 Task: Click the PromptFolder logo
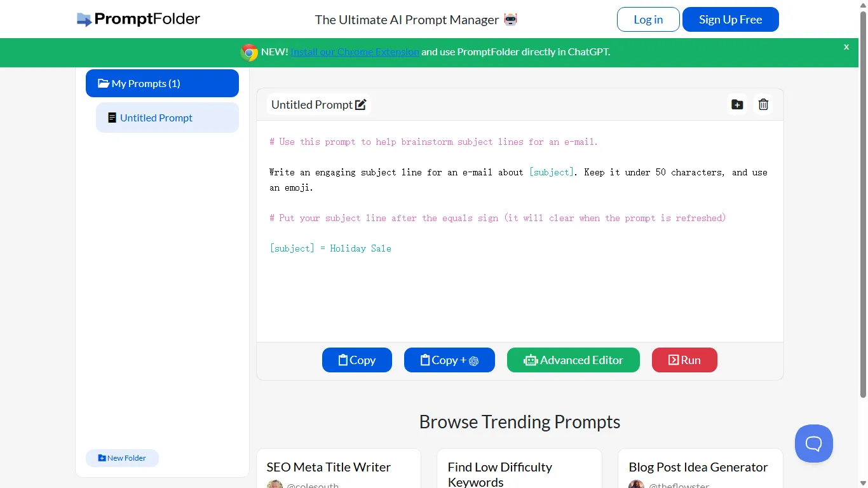click(138, 19)
